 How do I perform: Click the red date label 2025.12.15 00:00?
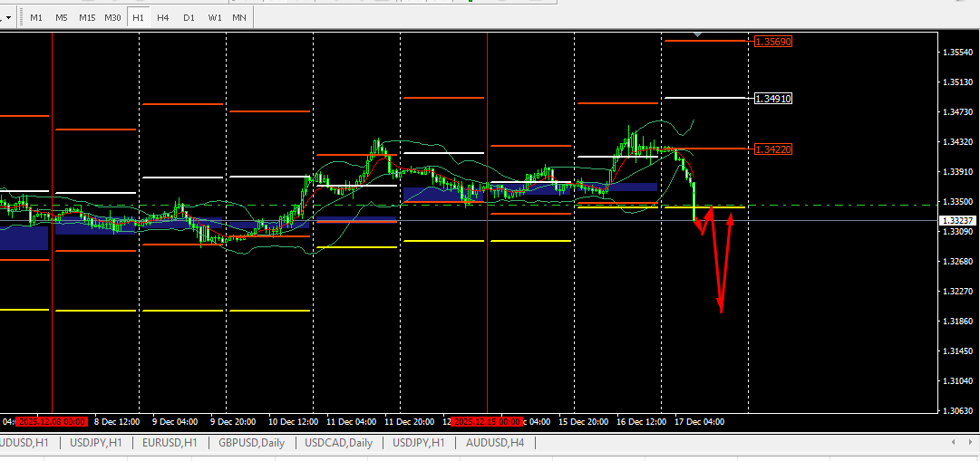[486, 422]
